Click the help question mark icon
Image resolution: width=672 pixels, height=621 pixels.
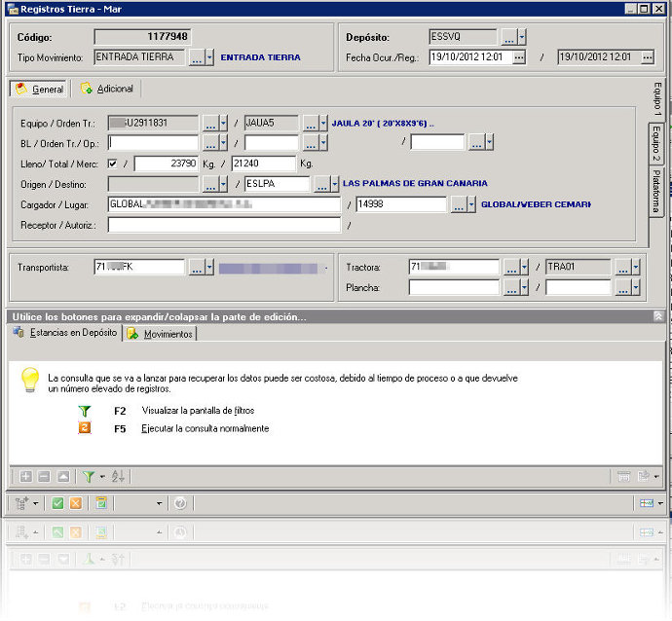(x=180, y=503)
